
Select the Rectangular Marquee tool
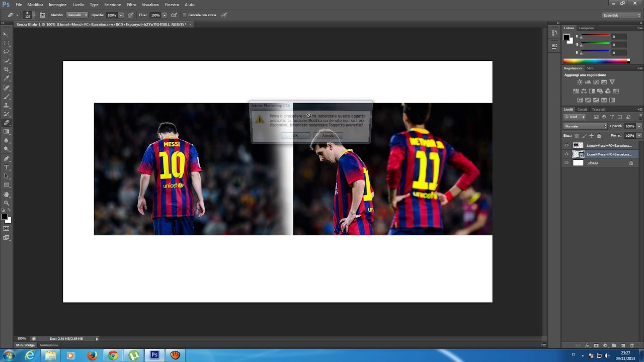pyautogui.click(x=7, y=43)
